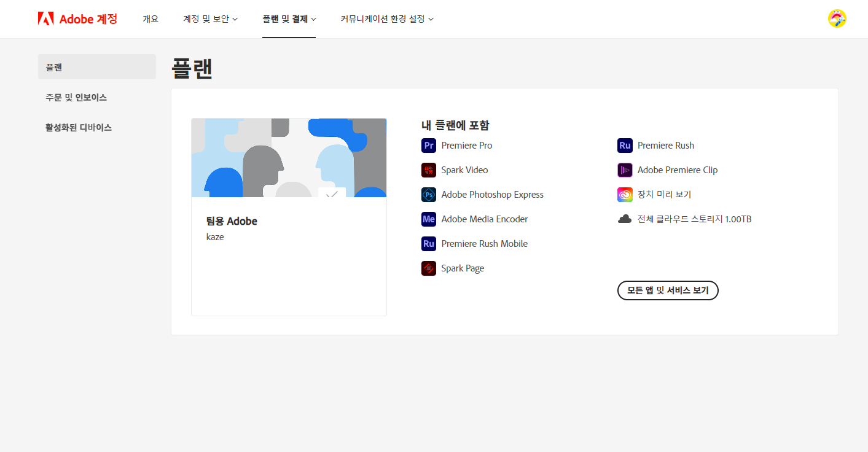The image size is (868, 452).
Task: Click the Premiere Pro label
Action: click(467, 146)
